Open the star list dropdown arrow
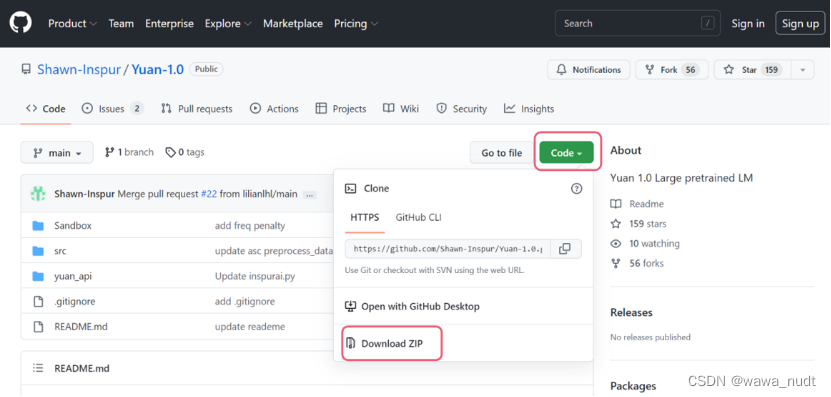This screenshot has height=397, width=831. click(x=803, y=69)
